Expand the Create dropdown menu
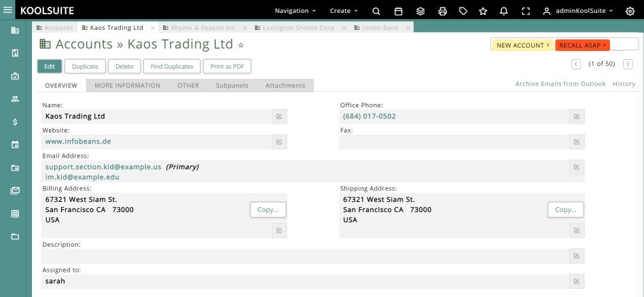Image resolution: width=644 pixels, height=297 pixels. pos(344,11)
